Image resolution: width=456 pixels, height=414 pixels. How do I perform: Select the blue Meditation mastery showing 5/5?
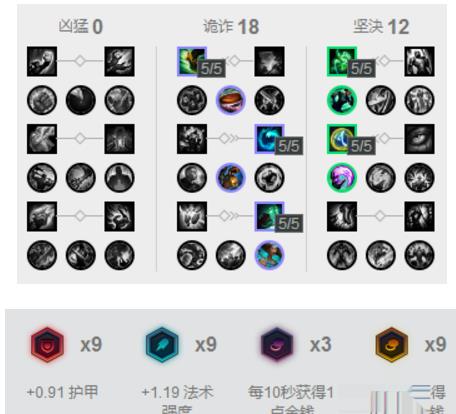tap(269, 139)
